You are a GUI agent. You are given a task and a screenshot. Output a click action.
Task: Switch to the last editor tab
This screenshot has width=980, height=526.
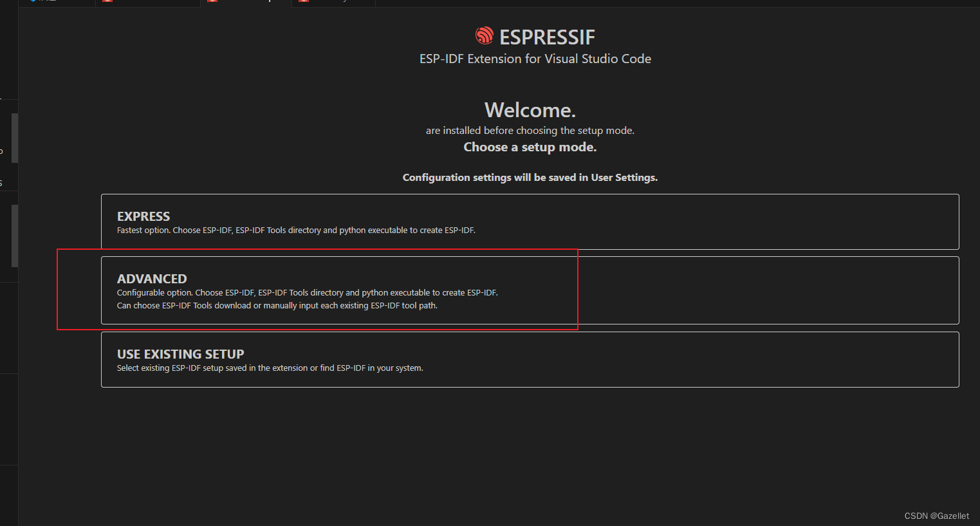pyautogui.click(x=333, y=3)
